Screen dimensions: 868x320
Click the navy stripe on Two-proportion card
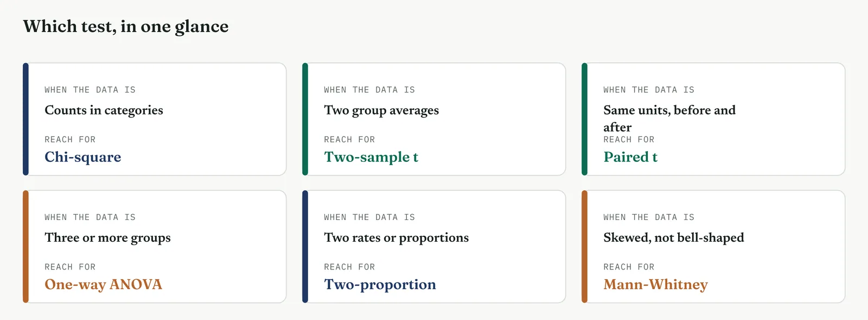click(305, 247)
